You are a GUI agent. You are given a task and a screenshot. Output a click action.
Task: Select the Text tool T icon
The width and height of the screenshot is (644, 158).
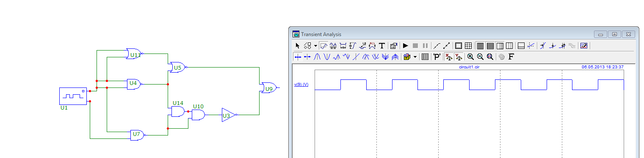382,45
